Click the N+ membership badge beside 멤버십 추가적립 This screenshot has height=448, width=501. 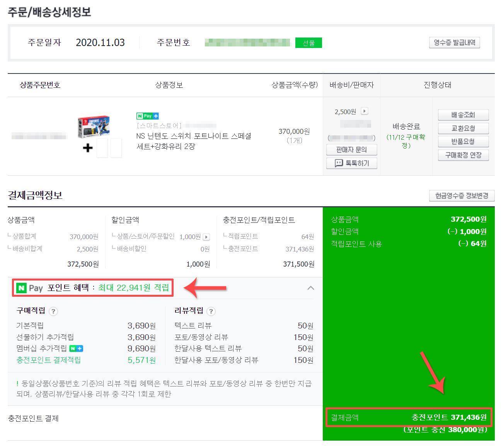tap(76, 349)
